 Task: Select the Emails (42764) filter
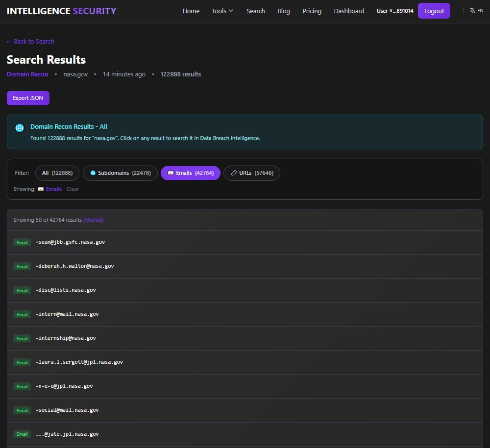191,173
